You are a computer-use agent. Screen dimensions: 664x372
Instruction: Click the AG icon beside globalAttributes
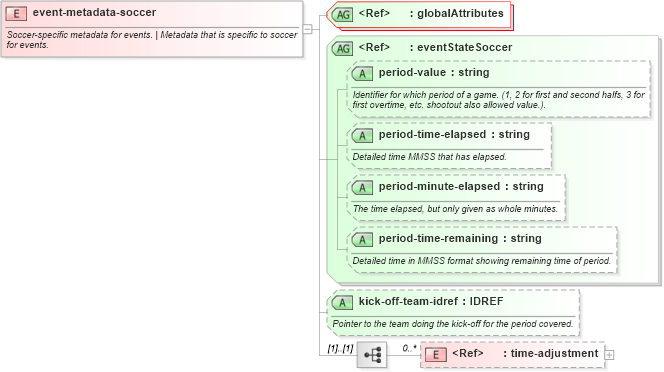pyautogui.click(x=342, y=15)
